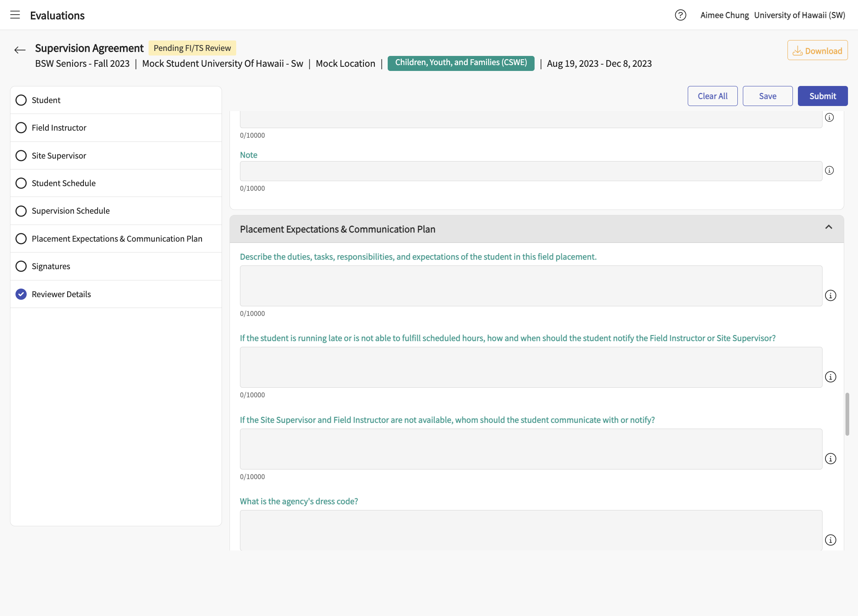
Task: Select the Student section circle
Action: coord(21,100)
